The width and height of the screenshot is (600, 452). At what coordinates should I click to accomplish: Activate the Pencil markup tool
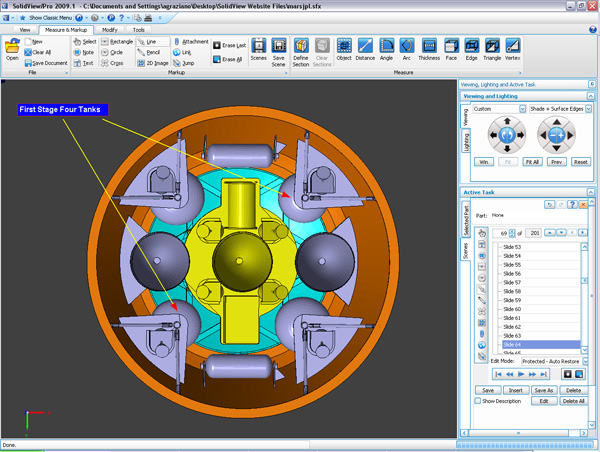click(149, 52)
